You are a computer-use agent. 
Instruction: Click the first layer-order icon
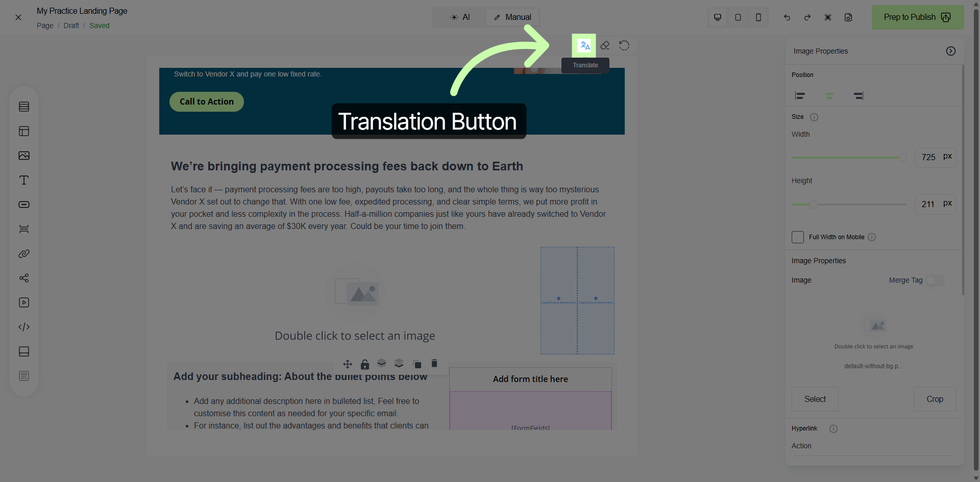(382, 363)
